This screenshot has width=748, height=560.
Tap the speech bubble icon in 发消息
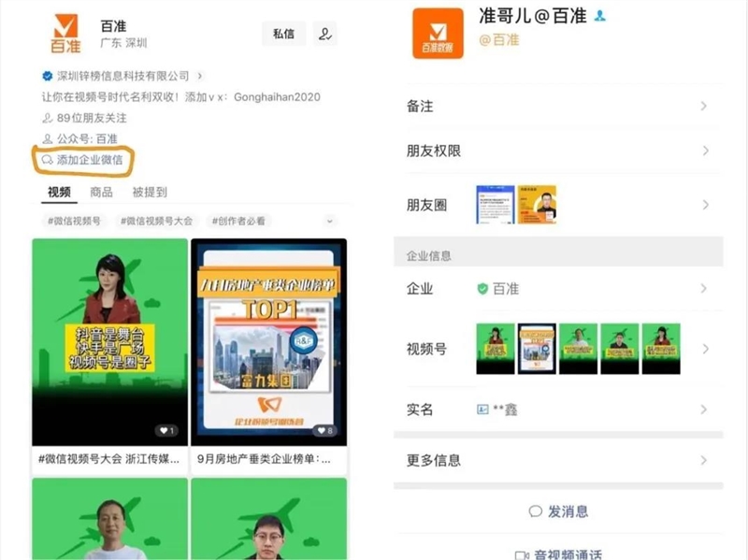coord(536,510)
